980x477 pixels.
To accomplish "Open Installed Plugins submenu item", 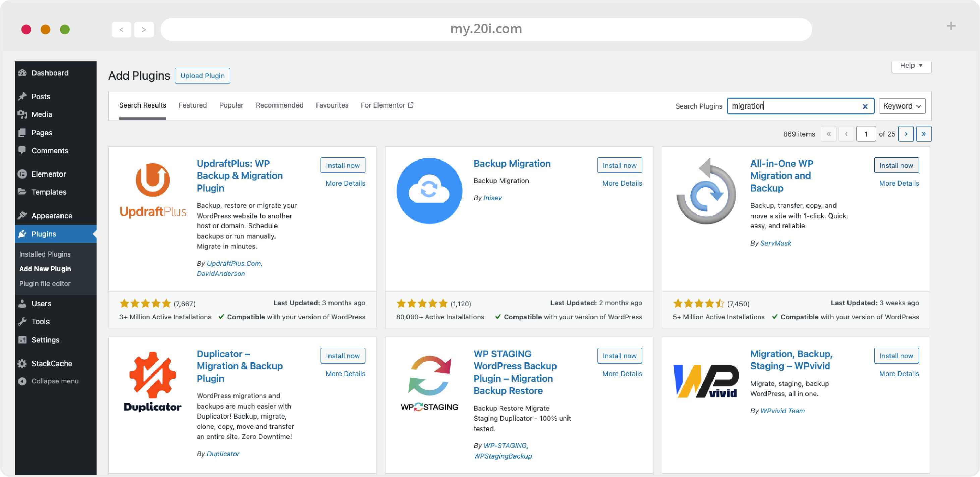I will point(45,254).
